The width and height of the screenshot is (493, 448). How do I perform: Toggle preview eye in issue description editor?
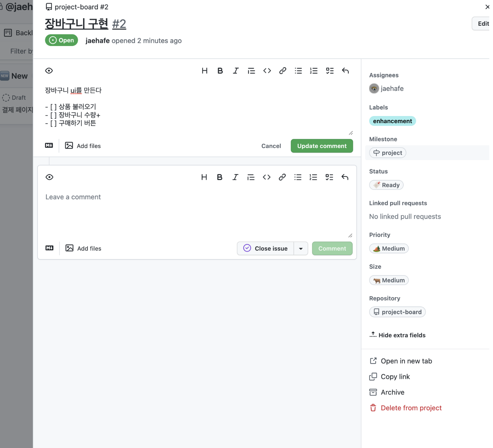tap(49, 71)
